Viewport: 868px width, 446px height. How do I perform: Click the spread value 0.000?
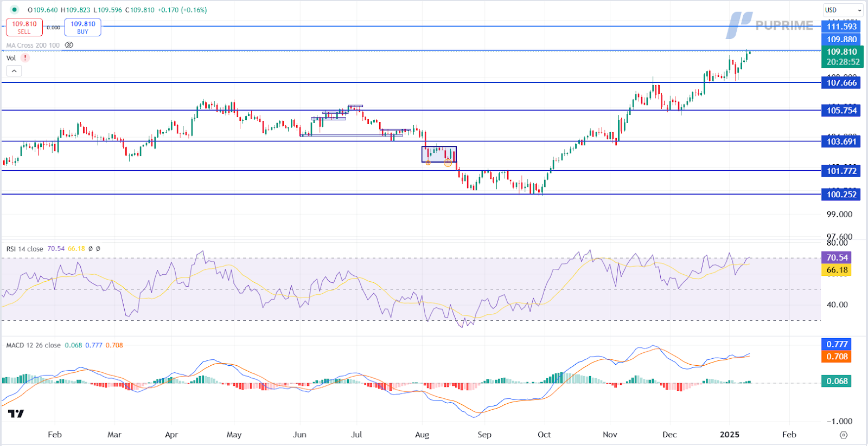coord(53,27)
